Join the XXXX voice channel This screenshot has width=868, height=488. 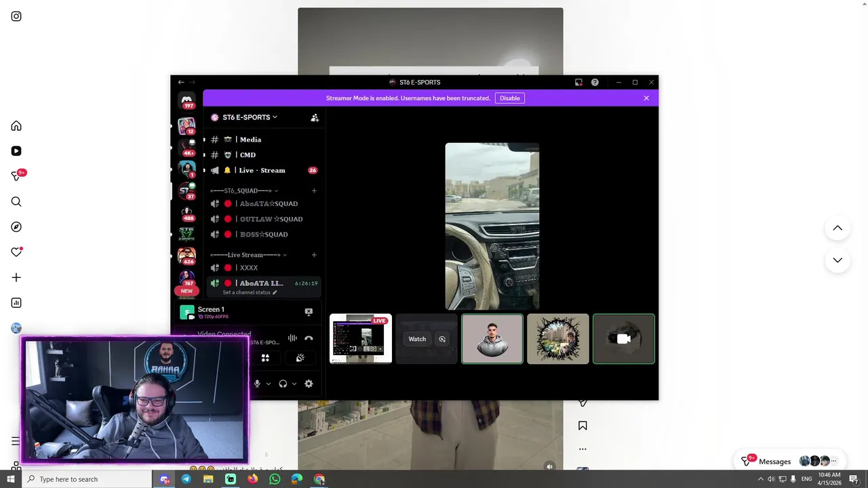coord(262,268)
